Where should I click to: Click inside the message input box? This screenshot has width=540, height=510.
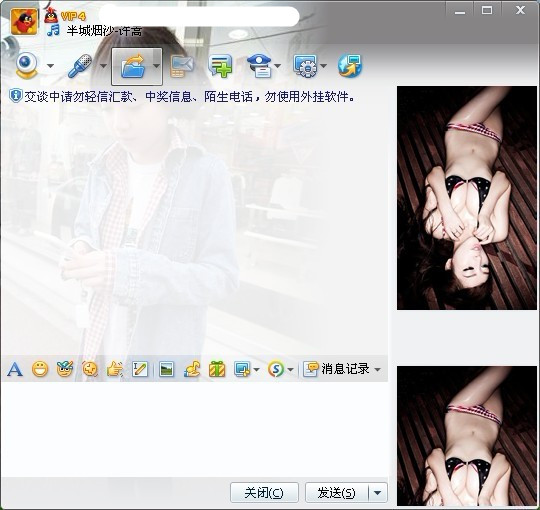194,429
